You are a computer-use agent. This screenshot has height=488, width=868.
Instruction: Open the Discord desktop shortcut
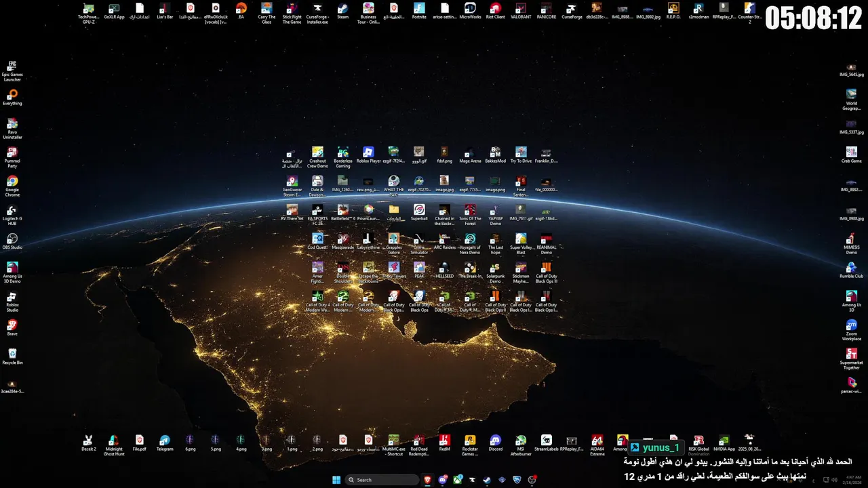click(x=495, y=443)
